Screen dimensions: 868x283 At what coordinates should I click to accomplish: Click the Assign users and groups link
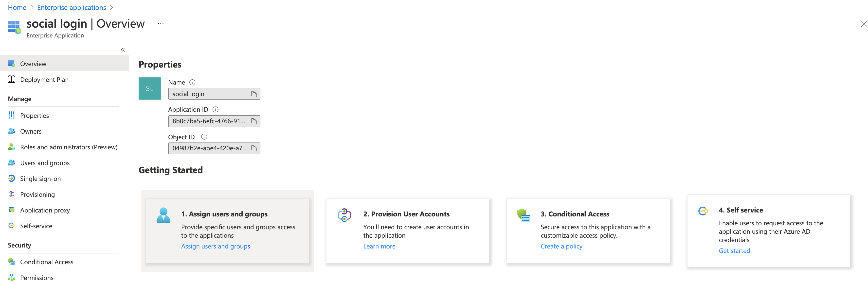tap(216, 246)
